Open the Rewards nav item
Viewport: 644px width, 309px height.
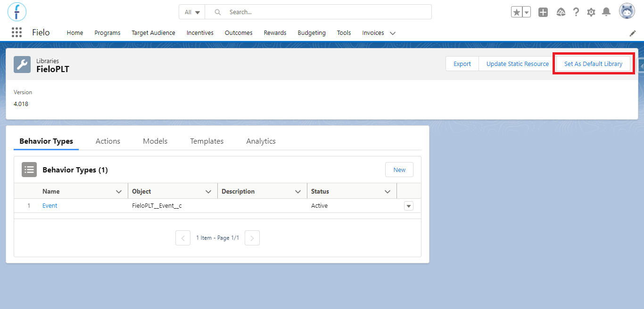coord(275,33)
